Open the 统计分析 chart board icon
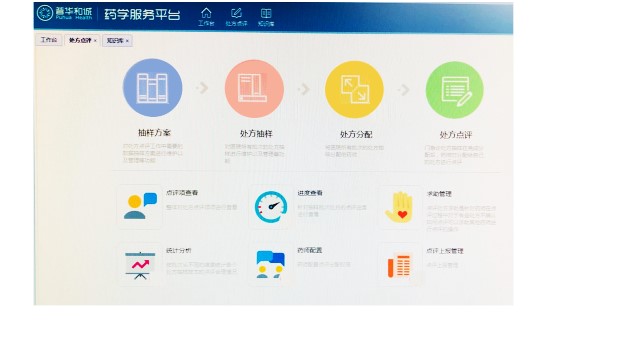The width and height of the screenshot is (640, 360). pos(140,265)
